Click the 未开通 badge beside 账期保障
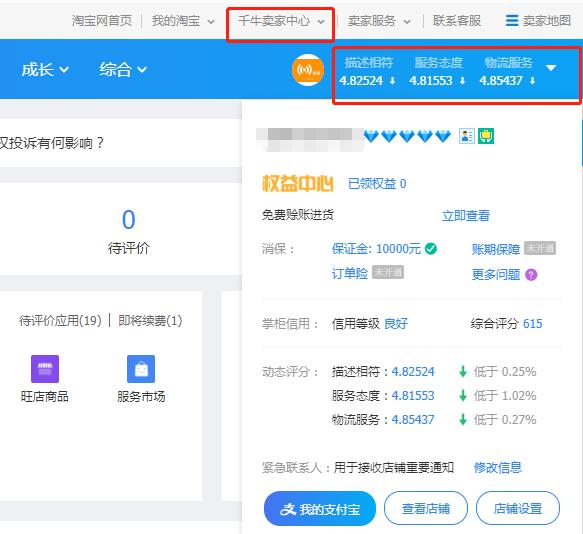 [540, 248]
